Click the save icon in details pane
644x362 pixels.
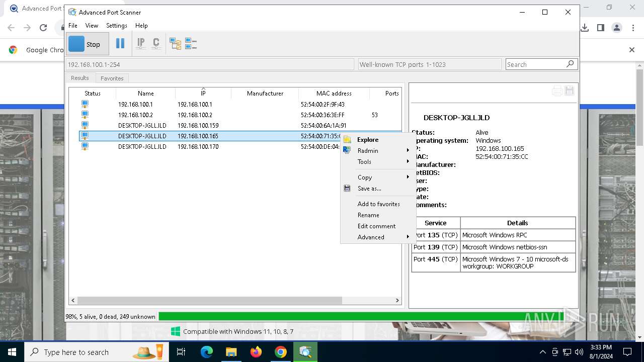pyautogui.click(x=570, y=90)
